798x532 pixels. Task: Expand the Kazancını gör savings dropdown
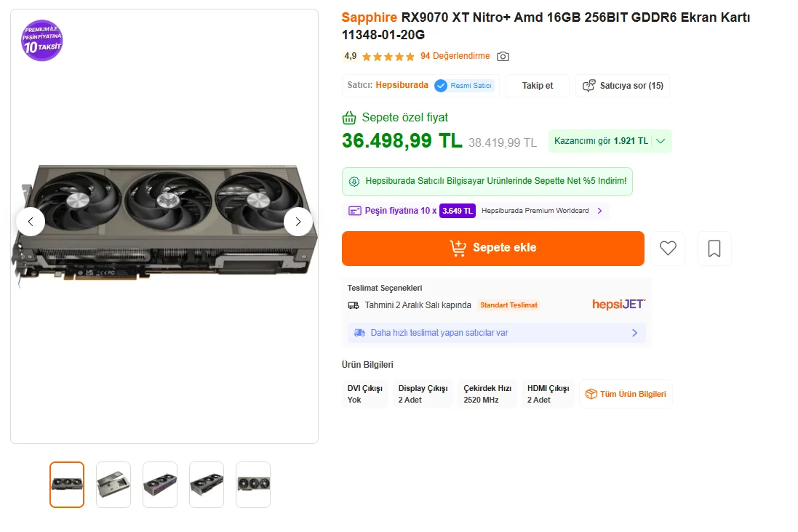click(661, 141)
